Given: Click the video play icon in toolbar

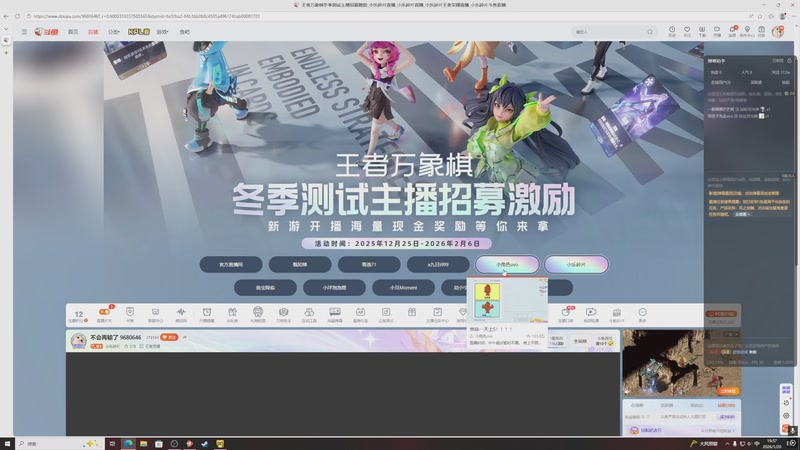Looking at the screenshot, I should coord(591,312).
